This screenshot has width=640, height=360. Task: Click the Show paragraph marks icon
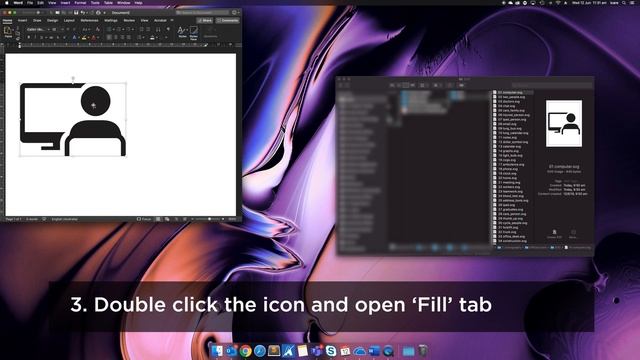168,29
